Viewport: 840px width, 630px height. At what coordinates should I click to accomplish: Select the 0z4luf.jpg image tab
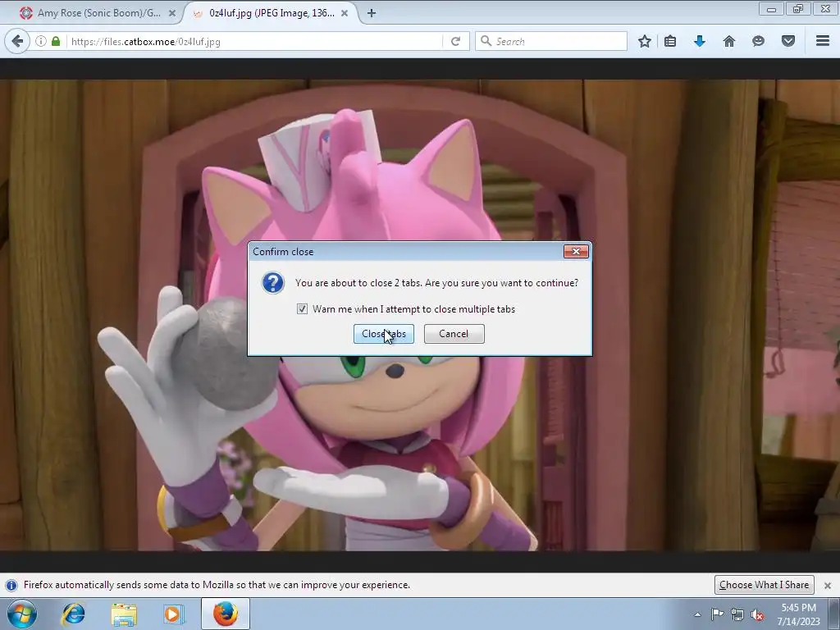coord(271,13)
